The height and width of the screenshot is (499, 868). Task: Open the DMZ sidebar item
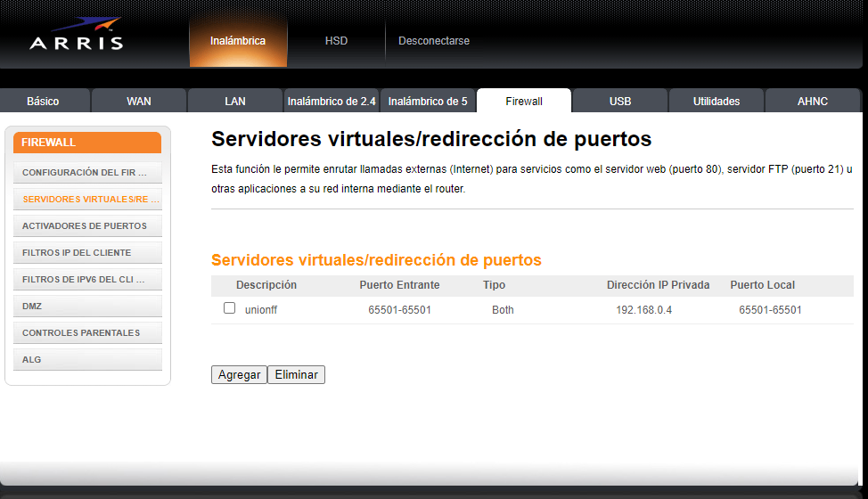[x=87, y=306]
